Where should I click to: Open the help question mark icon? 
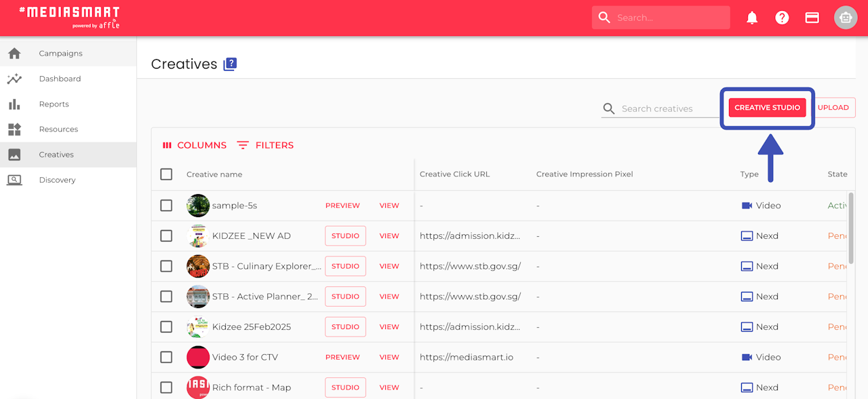click(x=782, y=18)
